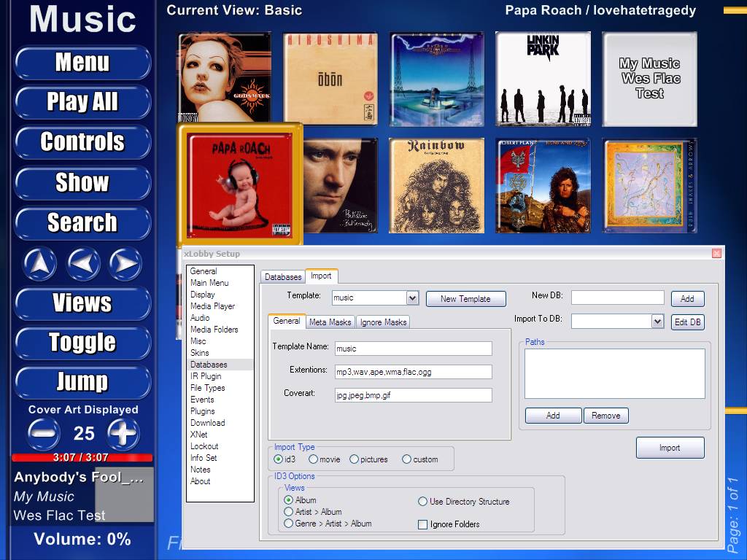
Task: Click the Menu button in sidebar
Action: coord(82,63)
